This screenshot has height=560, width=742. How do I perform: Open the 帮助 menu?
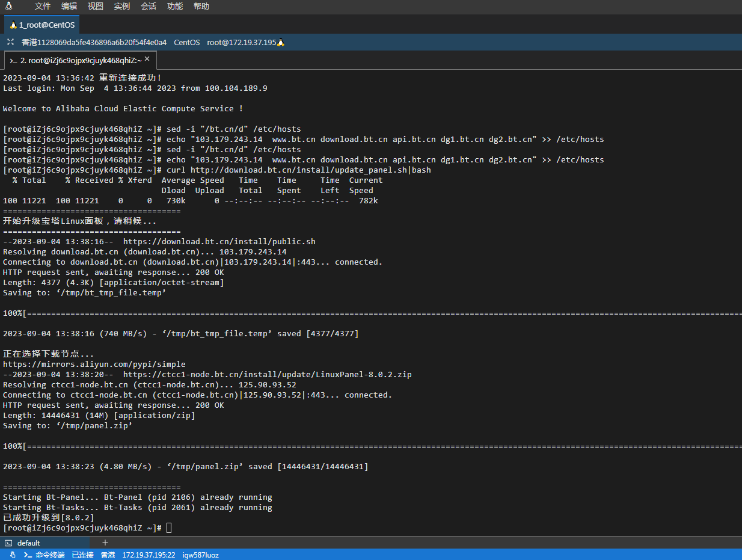pyautogui.click(x=201, y=6)
